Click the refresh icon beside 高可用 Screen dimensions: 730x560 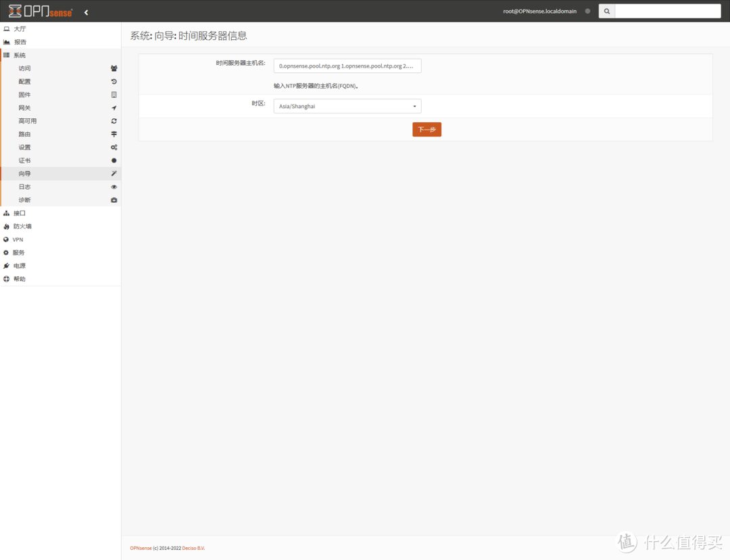[114, 121]
